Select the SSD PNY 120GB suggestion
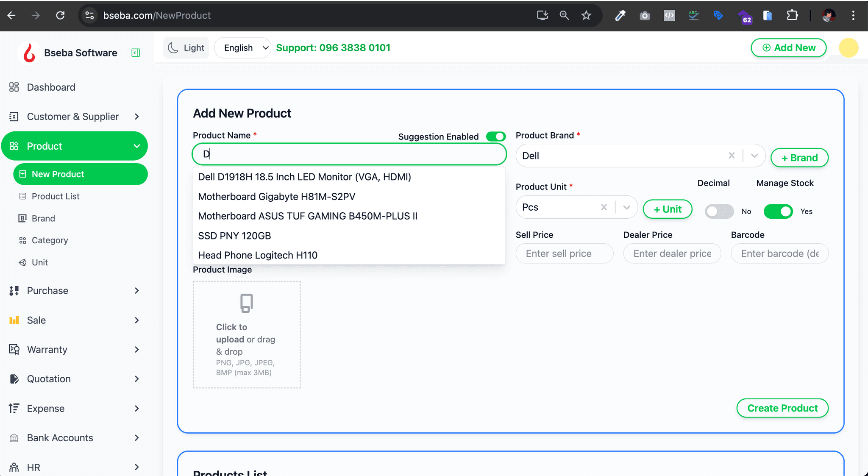The image size is (868, 476). pos(234,236)
